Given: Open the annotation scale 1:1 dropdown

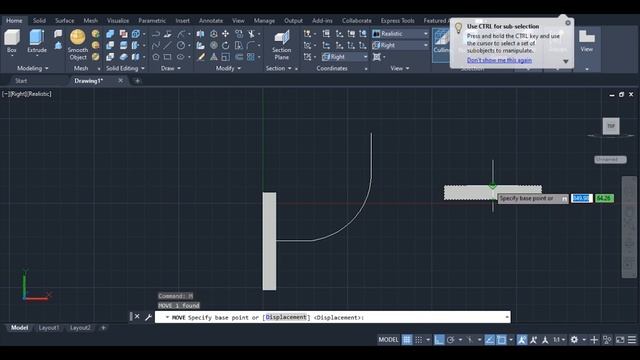Looking at the screenshot, I should coord(559,340).
